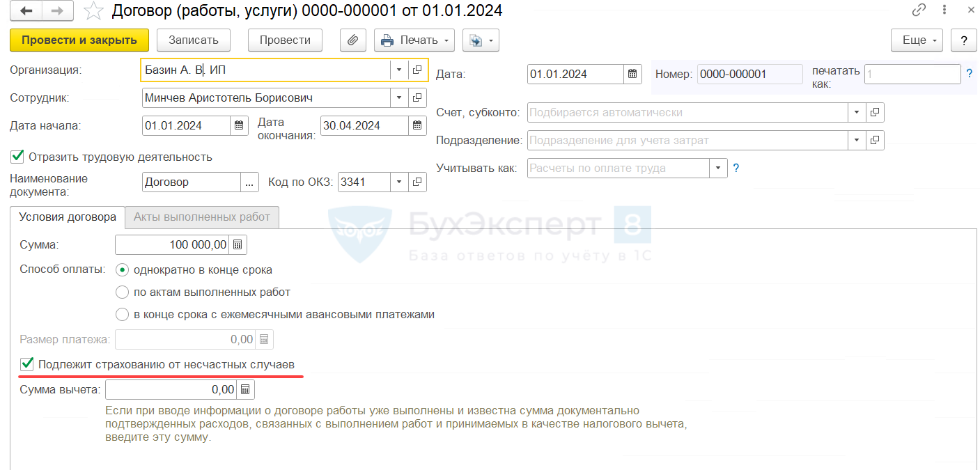
Task: Switch to Акты выполненных работ tab
Action: 202,217
